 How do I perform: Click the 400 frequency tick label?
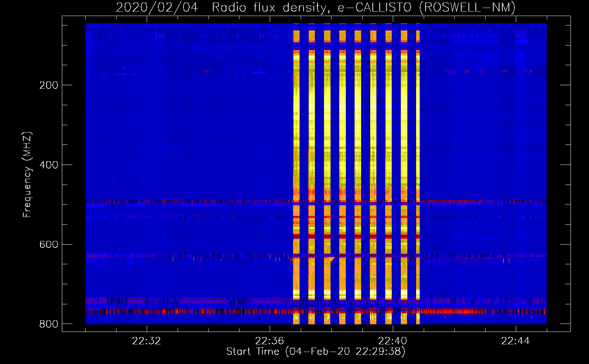tap(49, 165)
